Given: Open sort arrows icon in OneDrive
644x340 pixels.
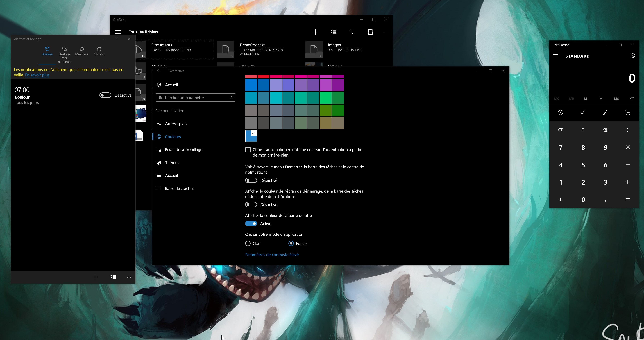Looking at the screenshot, I should [x=352, y=32].
